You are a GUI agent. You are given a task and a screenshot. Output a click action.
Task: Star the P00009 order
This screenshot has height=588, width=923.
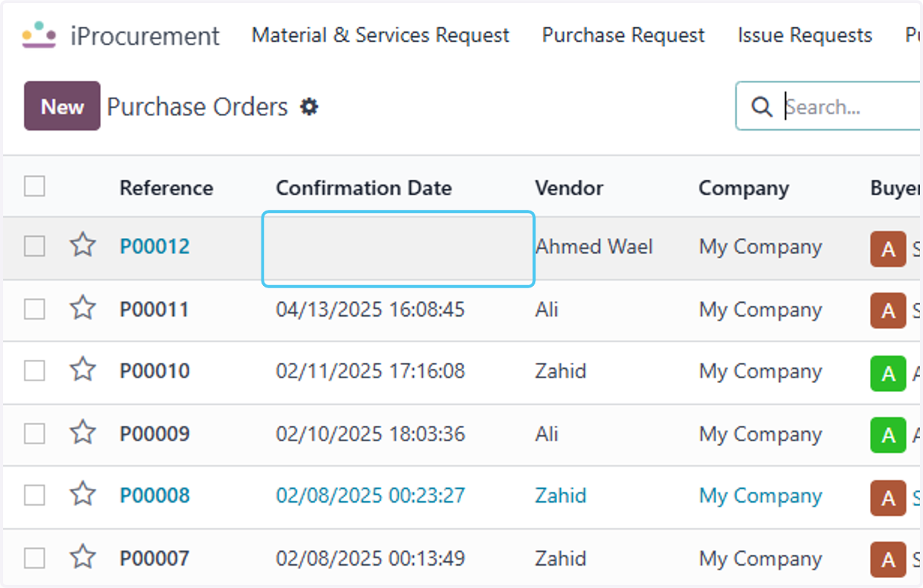pyautogui.click(x=82, y=434)
